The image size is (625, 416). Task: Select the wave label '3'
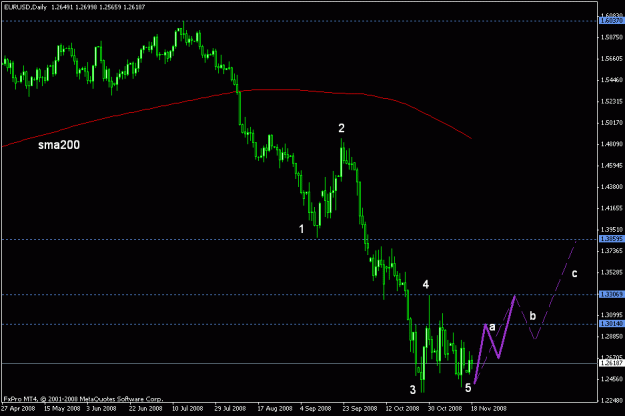(x=413, y=390)
